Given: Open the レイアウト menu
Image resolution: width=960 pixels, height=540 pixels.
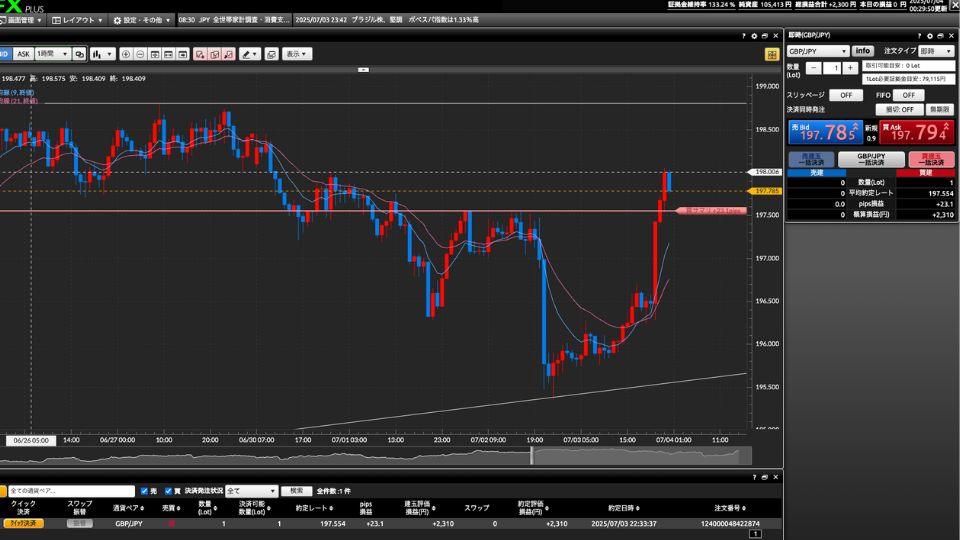Looking at the screenshot, I should click(x=77, y=20).
